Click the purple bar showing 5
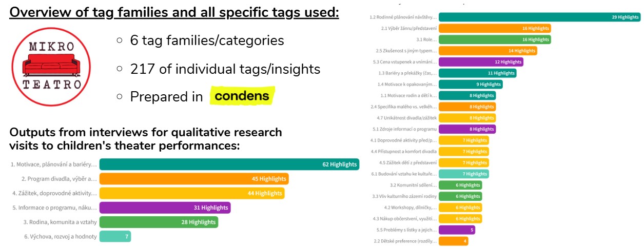The width and height of the screenshot is (644, 249). [x=457, y=230]
